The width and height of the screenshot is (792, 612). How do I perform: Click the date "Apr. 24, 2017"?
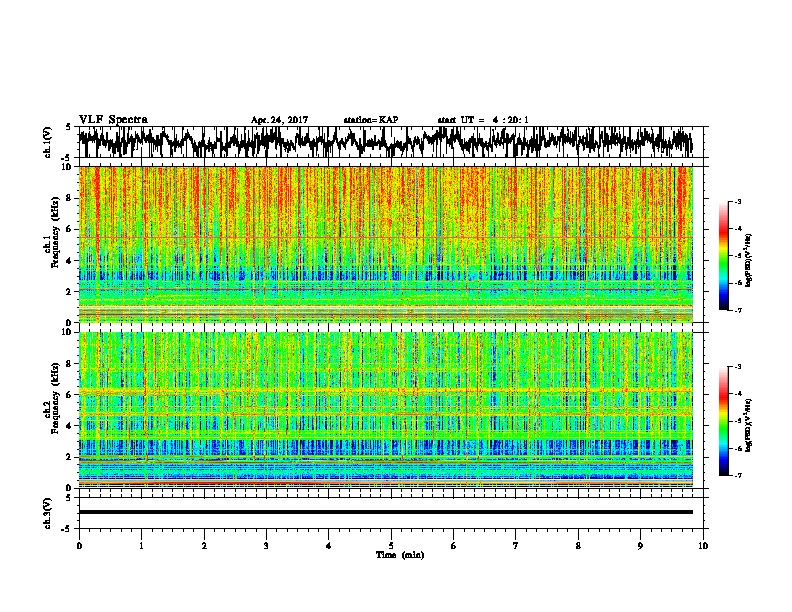279,120
